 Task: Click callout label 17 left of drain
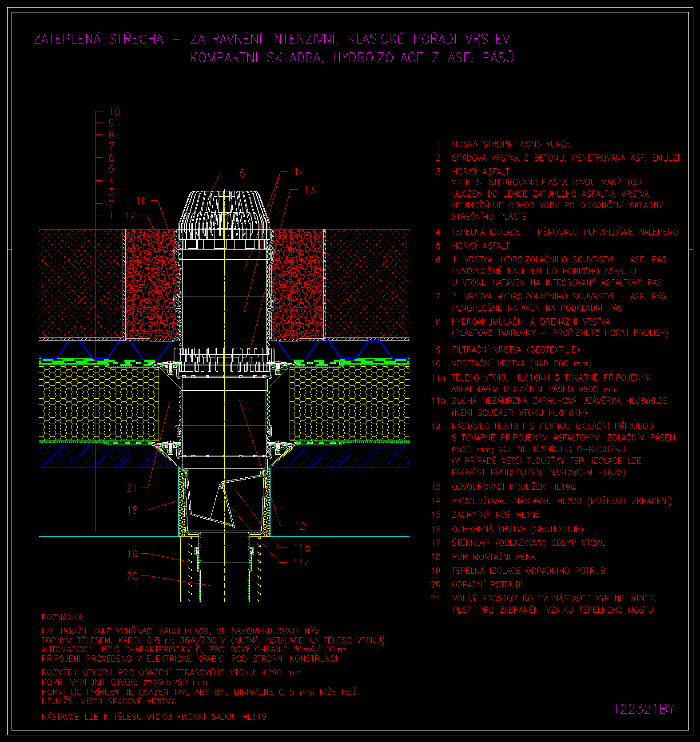[130, 216]
